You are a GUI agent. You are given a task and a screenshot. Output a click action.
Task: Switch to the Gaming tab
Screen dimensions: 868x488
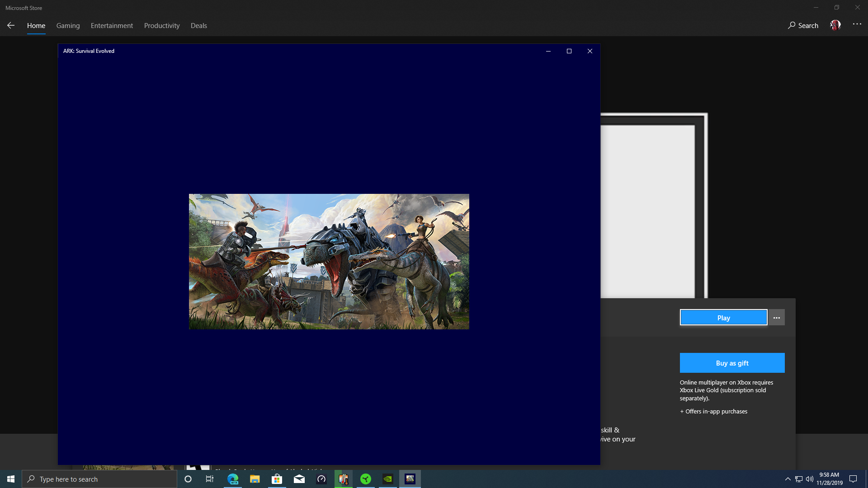68,26
